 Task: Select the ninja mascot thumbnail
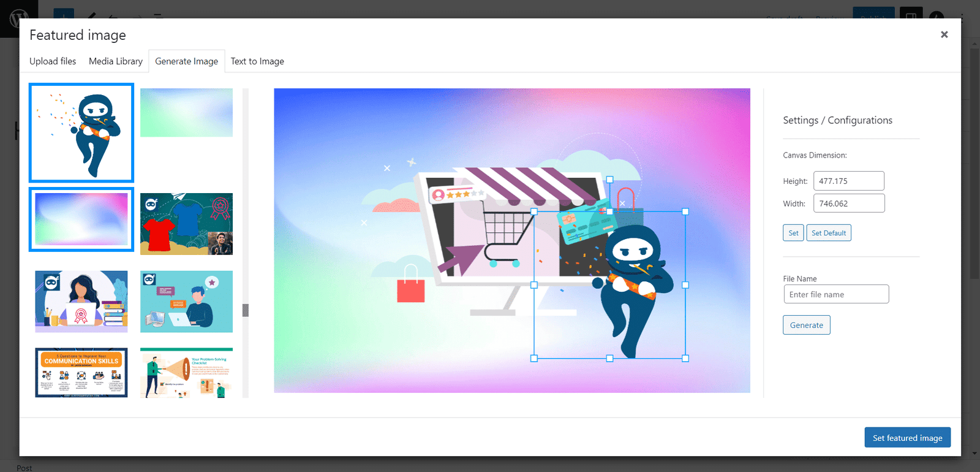(x=81, y=133)
